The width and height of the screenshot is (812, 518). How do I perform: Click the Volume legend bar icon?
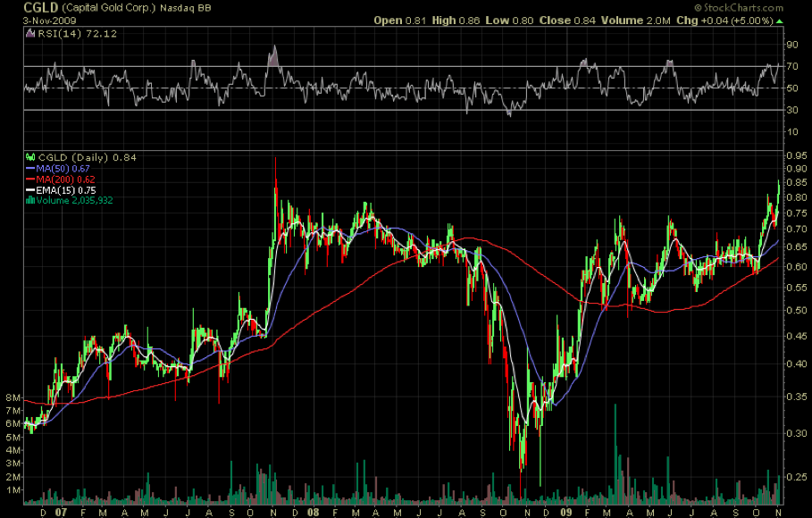coord(30,200)
